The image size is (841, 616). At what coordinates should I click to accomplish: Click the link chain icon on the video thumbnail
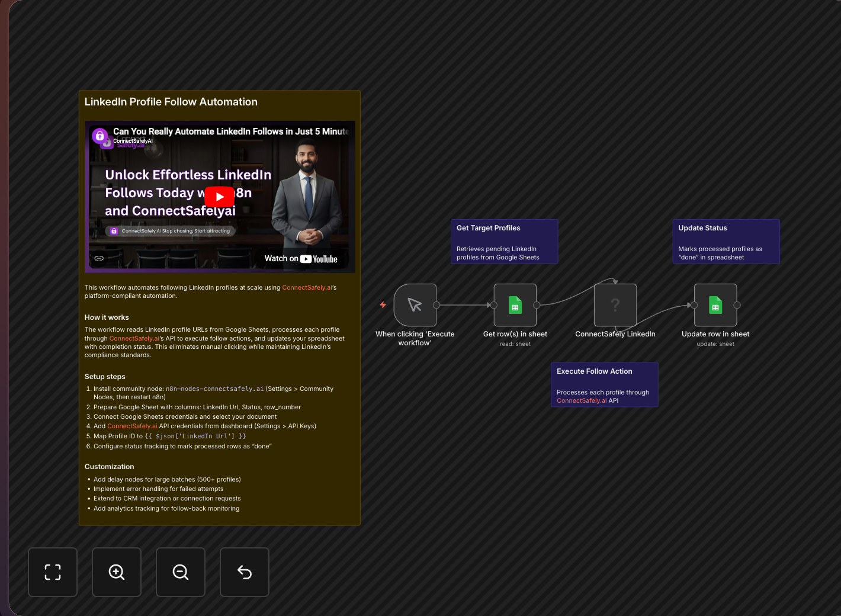99,258
